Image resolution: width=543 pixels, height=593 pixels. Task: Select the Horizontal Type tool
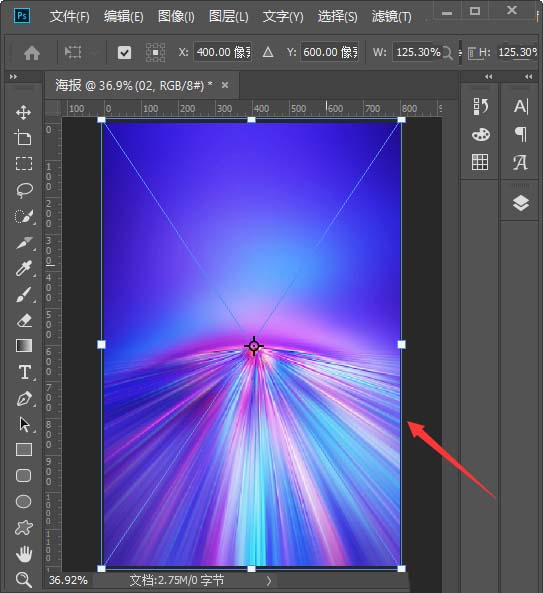[25, 372]
